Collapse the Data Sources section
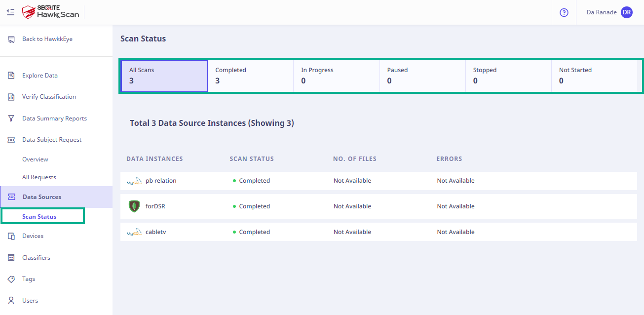Viewport: 644px width, 315px height. point(42,197)
